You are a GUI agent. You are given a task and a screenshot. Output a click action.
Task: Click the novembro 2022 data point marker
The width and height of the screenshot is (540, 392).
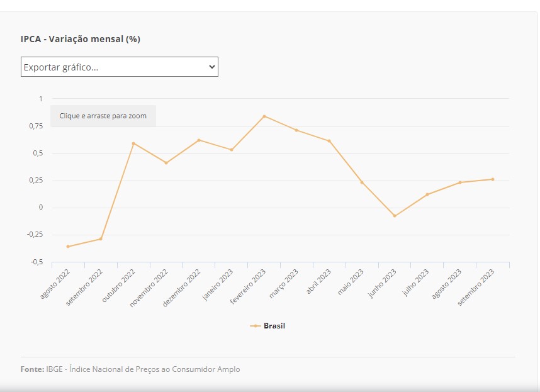(x=166, y=163)
